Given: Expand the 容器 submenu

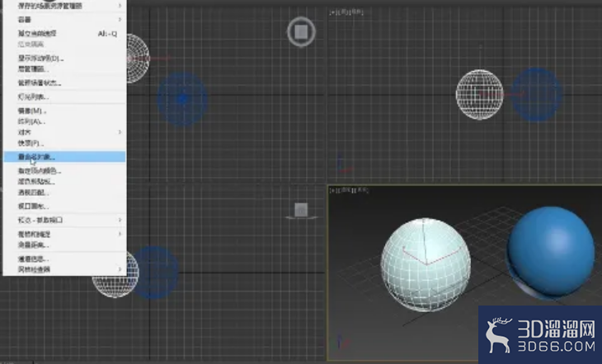Looking at the screenshot, I should [64, 19].
